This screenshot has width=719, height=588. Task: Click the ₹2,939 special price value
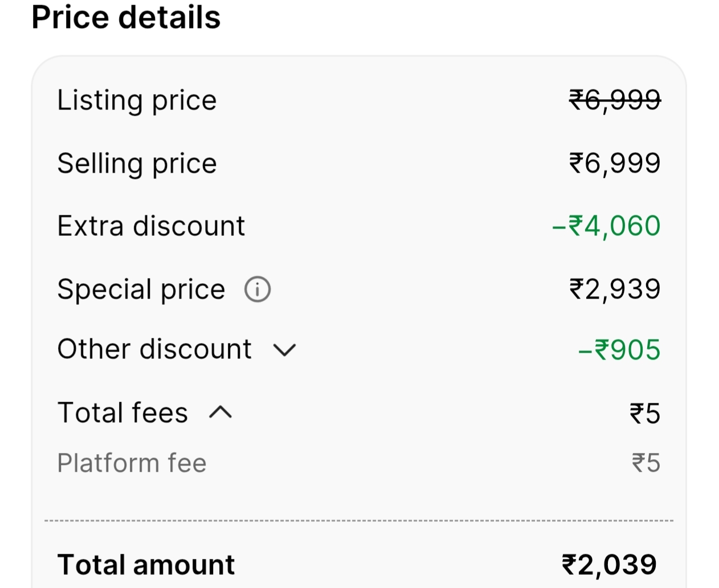[615, 289]
